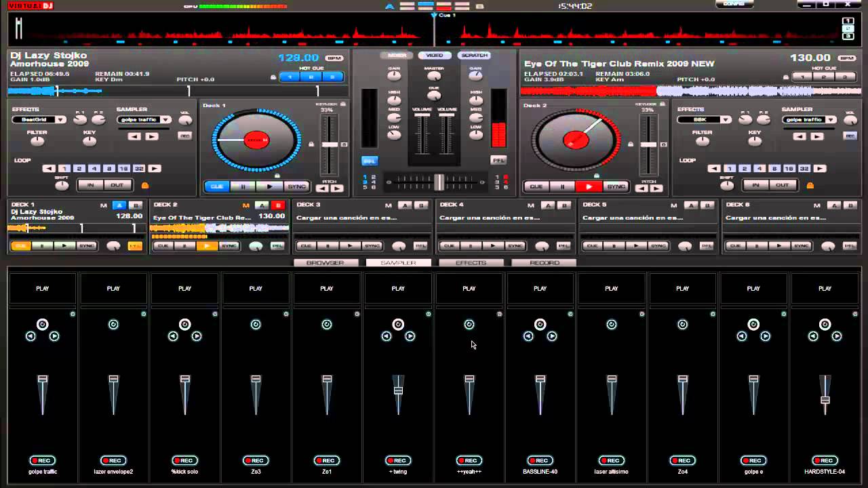Click REC under the golpe traffic sample
The width and height of the screenshot is (868, 488).
[42, 461]
